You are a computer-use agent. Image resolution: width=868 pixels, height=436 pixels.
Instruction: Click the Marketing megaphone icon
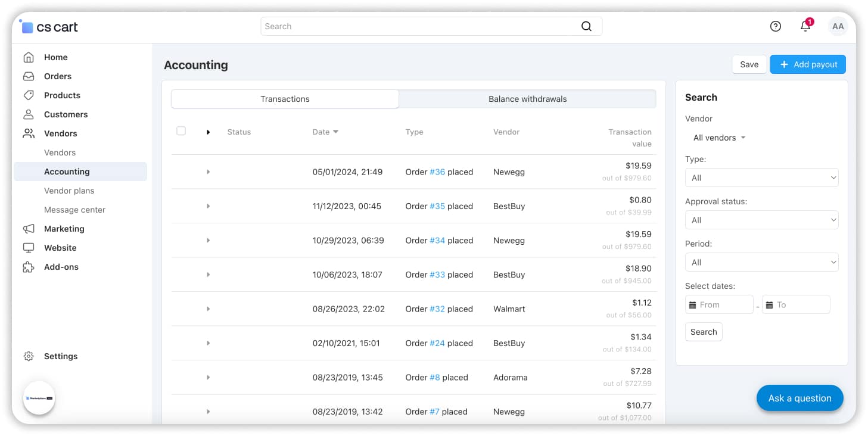[x=29, y=229]
